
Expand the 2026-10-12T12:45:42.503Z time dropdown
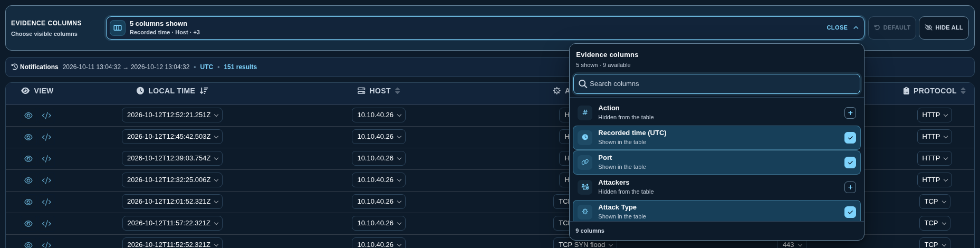(x=172, y=137)
